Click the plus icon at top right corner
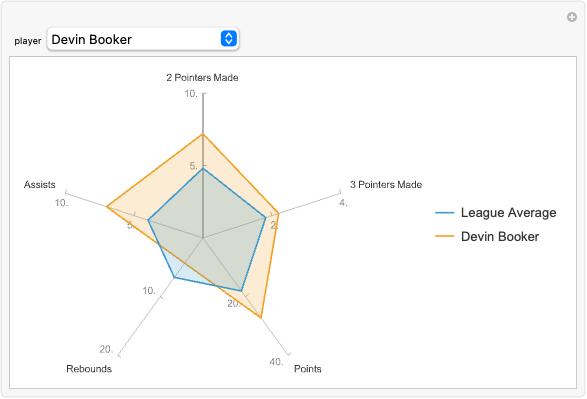 (x=572, y=17)
